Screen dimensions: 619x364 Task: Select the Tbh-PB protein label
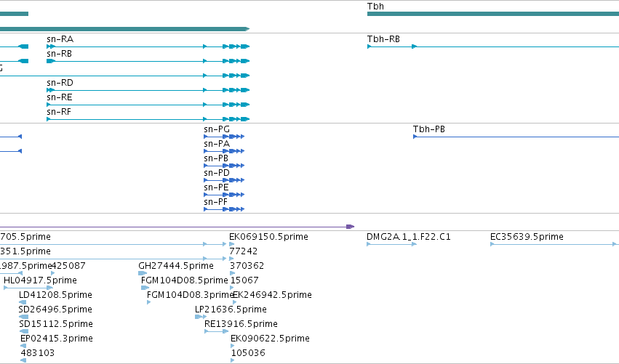428,129
